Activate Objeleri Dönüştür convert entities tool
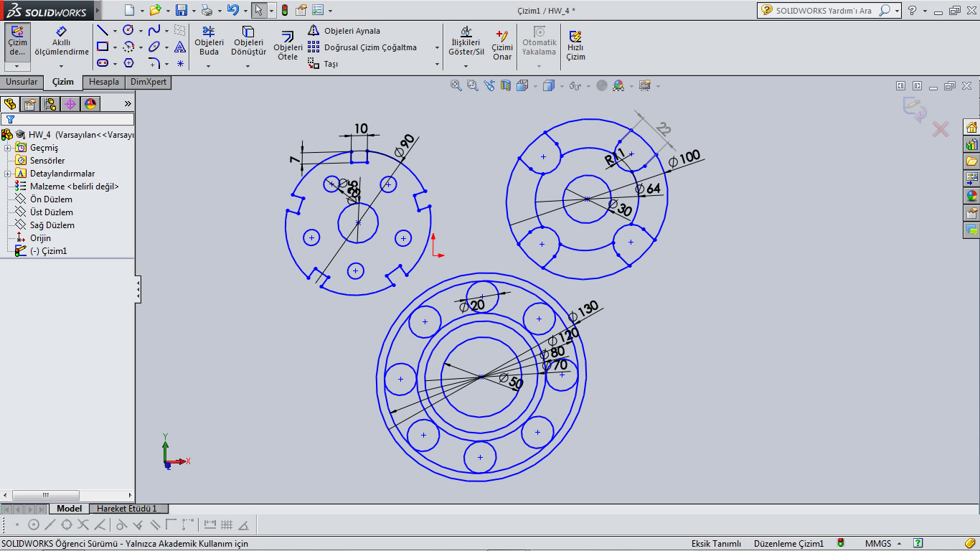 (x=248, y=42)
